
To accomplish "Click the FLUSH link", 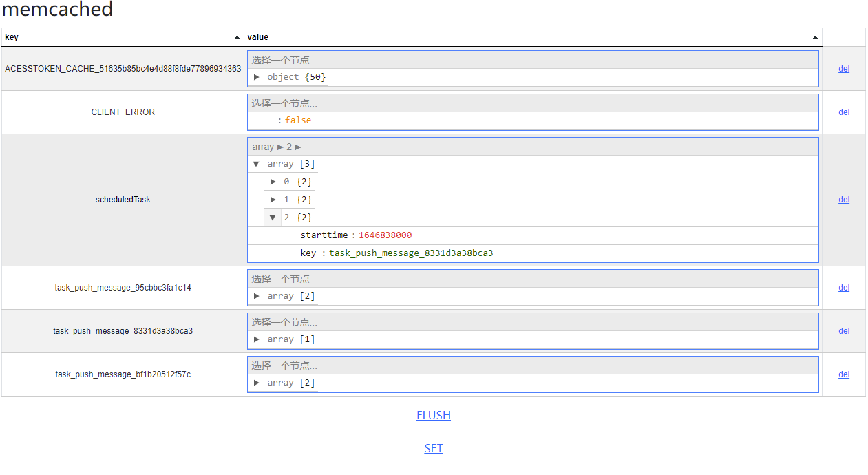I will coord(434,415).
